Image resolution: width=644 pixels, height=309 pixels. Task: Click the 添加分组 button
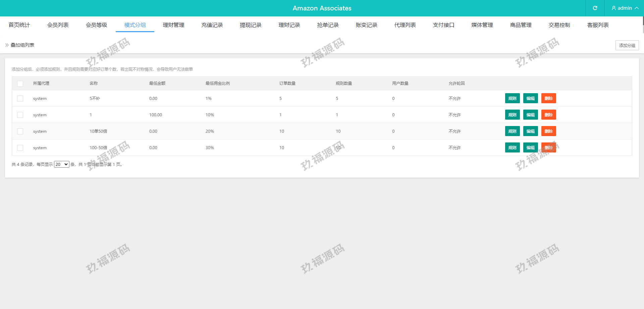pos(627,45)
